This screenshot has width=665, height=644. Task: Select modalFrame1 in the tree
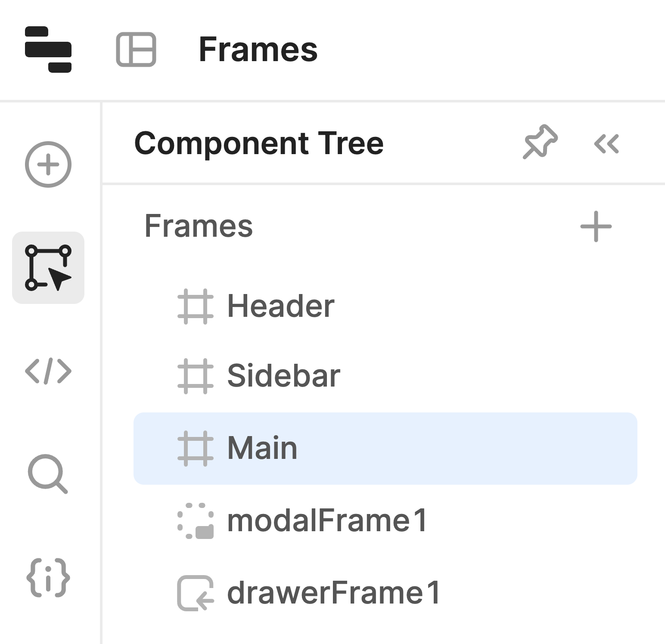click(x=327, y=521)
